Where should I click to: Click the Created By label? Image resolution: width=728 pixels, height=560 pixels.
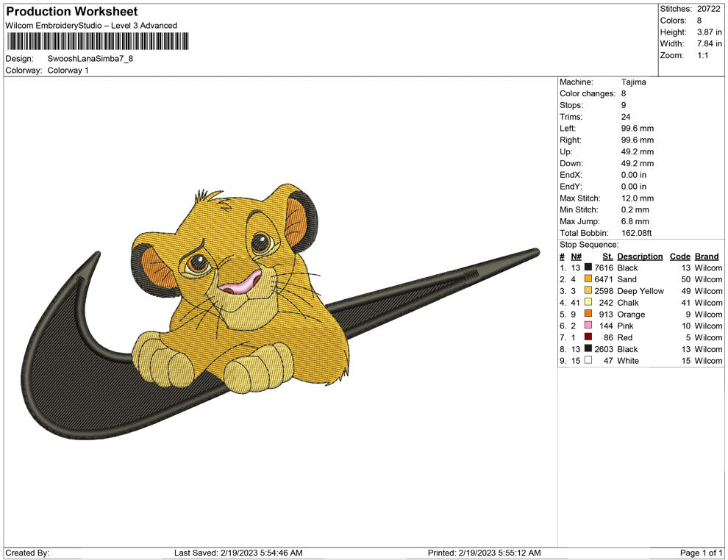[x=27, y=553]
